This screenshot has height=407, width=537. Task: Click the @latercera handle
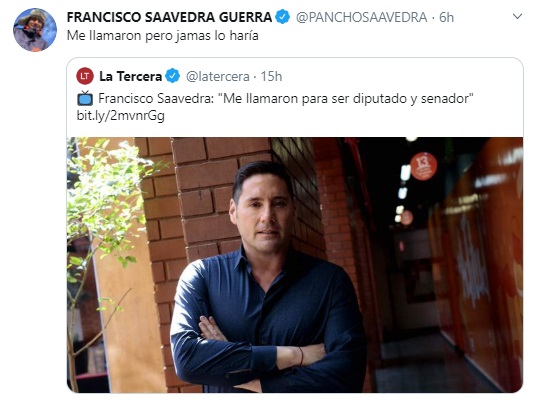click(x=217, y=76)
